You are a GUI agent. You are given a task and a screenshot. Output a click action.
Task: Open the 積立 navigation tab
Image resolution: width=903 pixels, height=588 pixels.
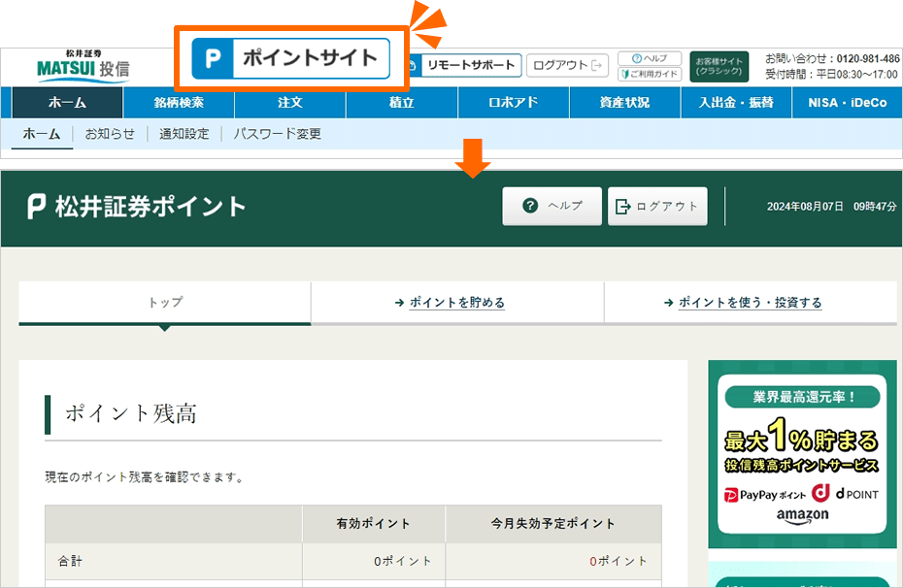401,103
